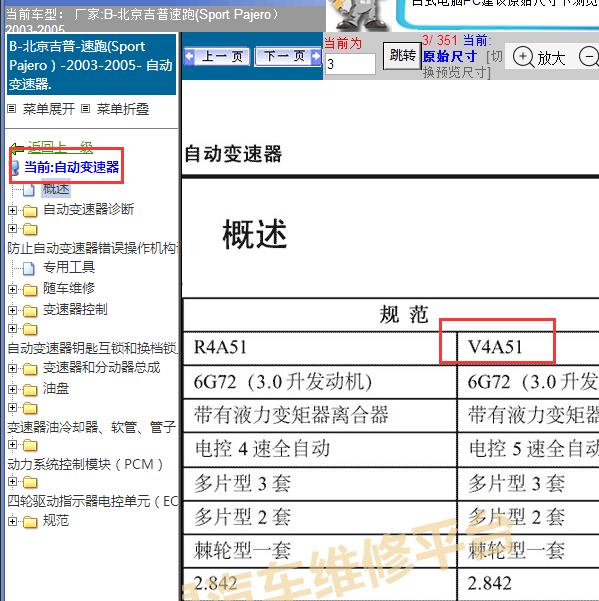This screenshot has height=601, width=599.
Task: Click folder icon beside 规范
Action: [x=30, y=522]
